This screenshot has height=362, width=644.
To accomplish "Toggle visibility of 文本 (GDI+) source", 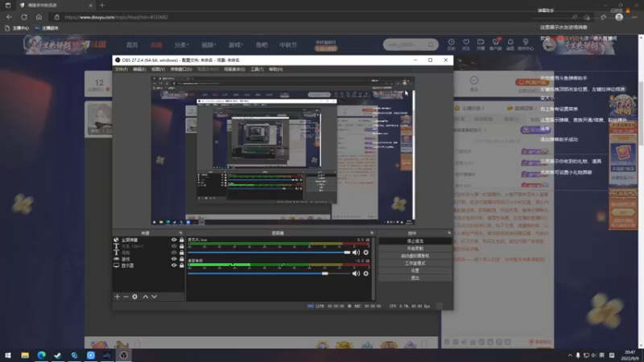I will click(x=174, y=246).
